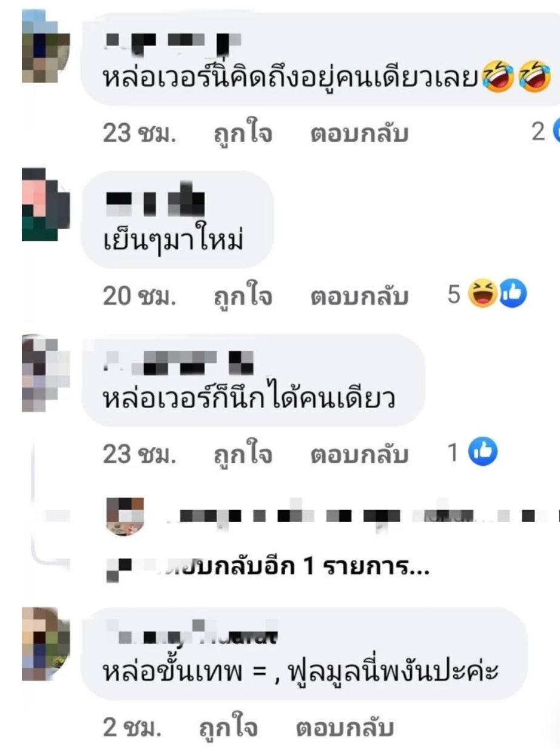Open the small avatar of the nested reply
560x749 pixels.
tap(125, 516)
